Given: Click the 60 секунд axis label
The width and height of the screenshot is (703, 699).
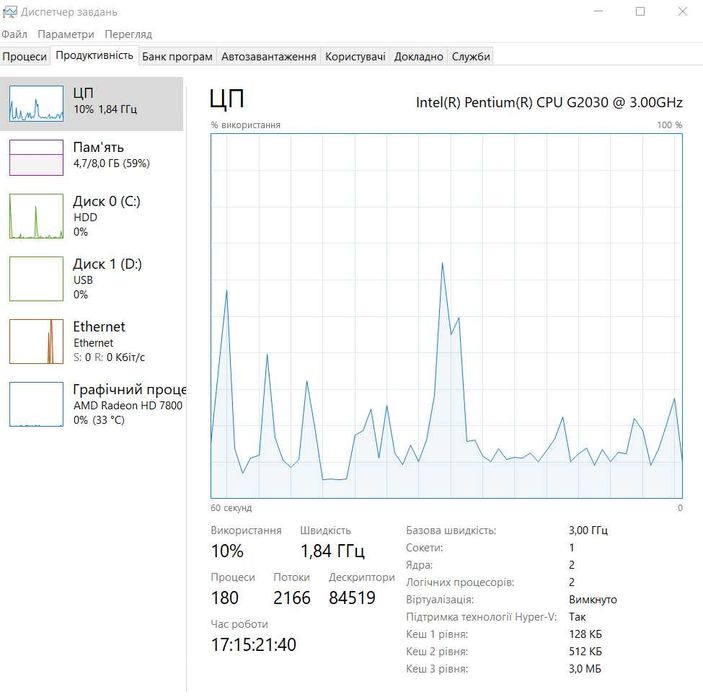Looking at the screenshot, I should (231, 508).
